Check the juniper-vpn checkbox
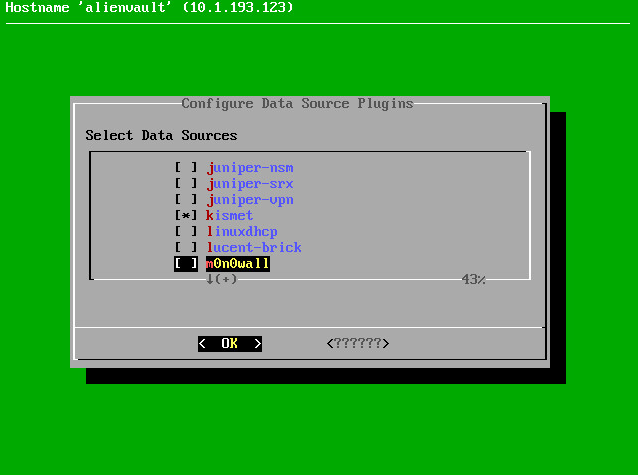 [186, 199]
